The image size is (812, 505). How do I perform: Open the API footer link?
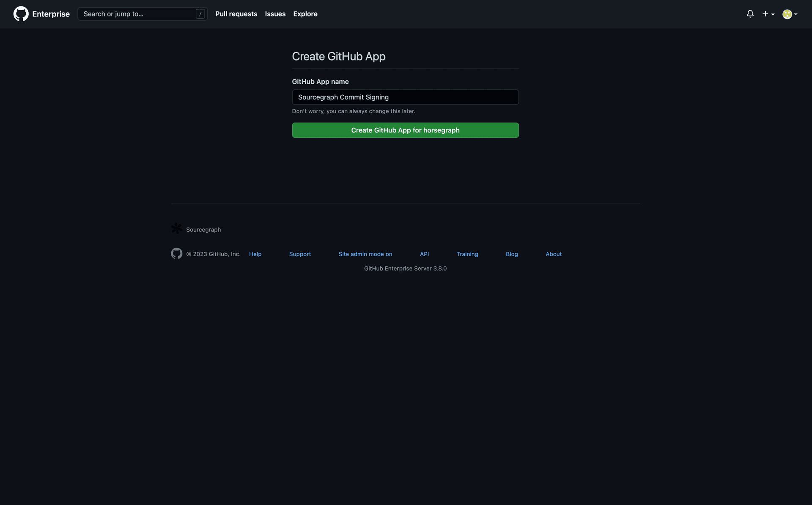point(424,254)
